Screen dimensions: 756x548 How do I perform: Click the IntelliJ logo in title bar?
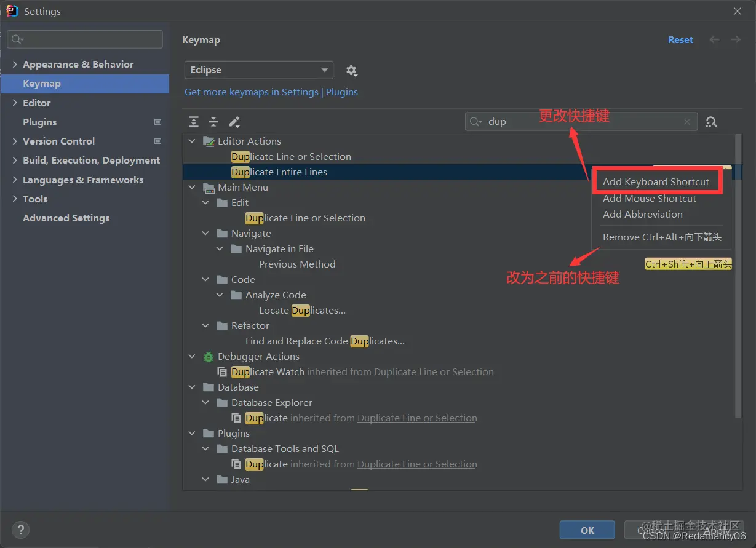tap(12, 11)
